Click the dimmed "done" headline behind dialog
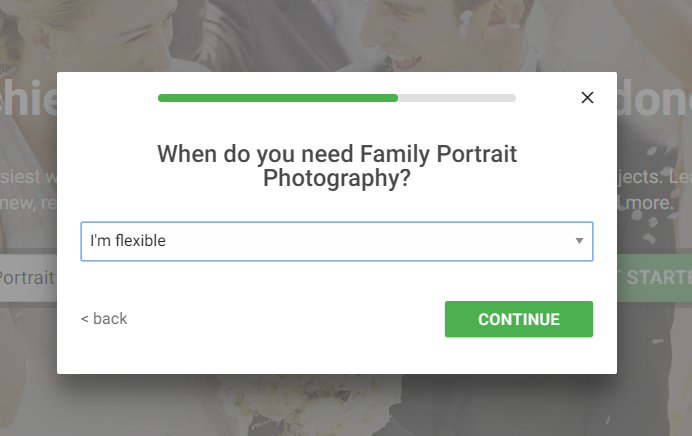Image resolution: width=692 pixels, height=436 pixels. [x=653, y=99]
